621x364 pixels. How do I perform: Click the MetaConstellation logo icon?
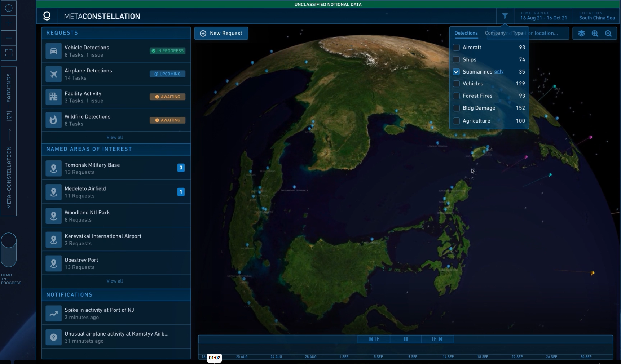click(x=47, y=16)
